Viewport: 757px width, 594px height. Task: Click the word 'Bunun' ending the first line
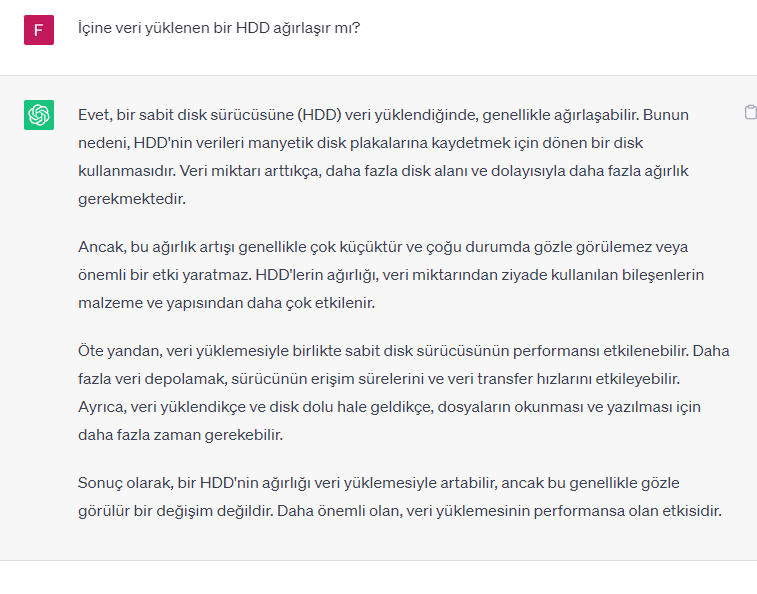point(667,115)
